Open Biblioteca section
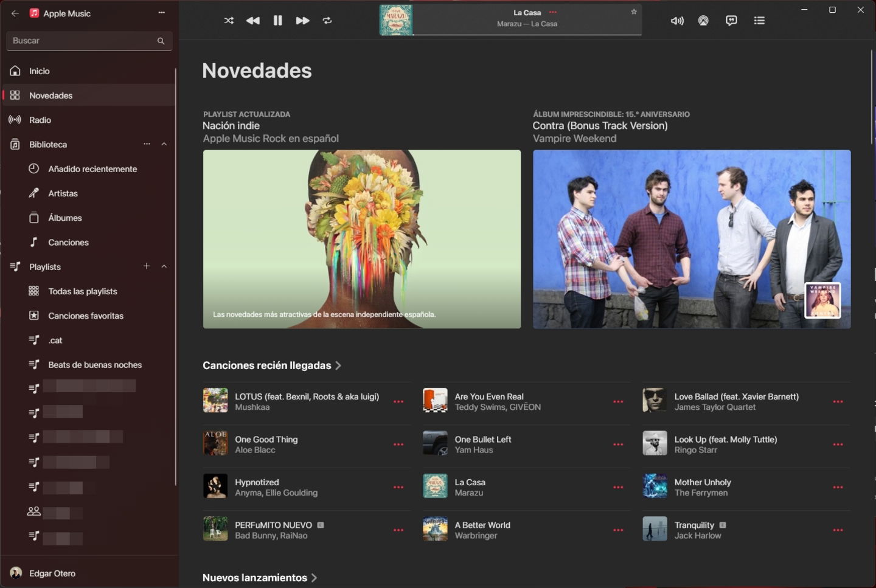 click(89, 144)
